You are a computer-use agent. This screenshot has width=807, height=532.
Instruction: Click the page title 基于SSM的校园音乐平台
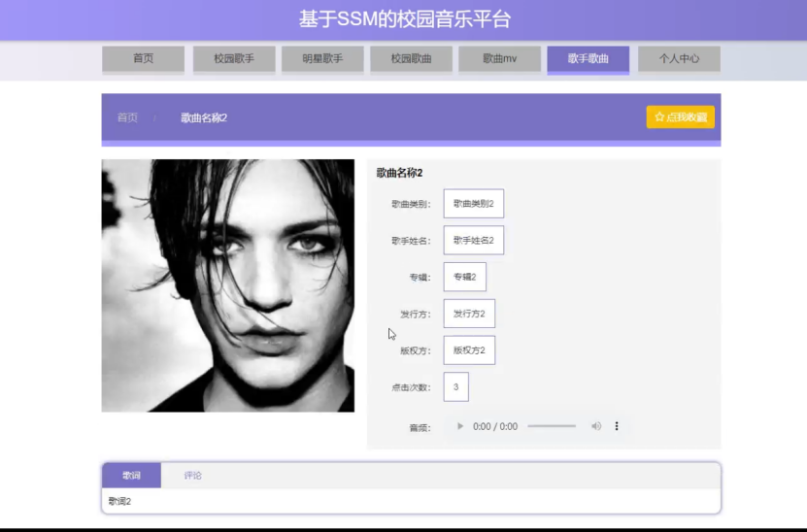(x=405, y=19)
